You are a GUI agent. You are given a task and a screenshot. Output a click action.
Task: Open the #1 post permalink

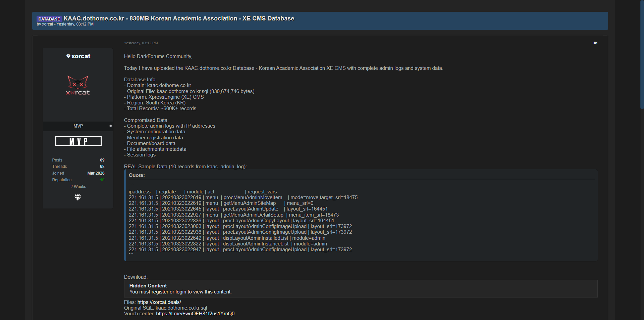tap(595, 43)
